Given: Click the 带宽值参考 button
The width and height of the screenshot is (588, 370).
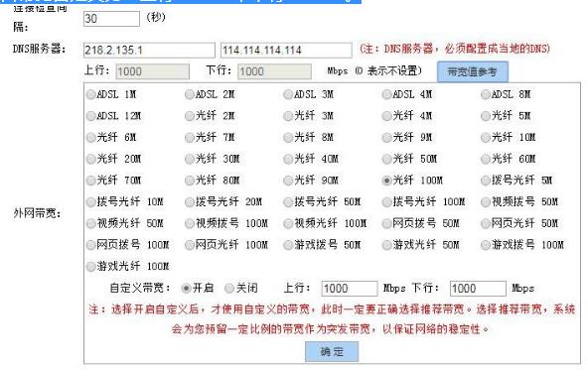Looking at the screenshot, I should [x=473, y=71].
